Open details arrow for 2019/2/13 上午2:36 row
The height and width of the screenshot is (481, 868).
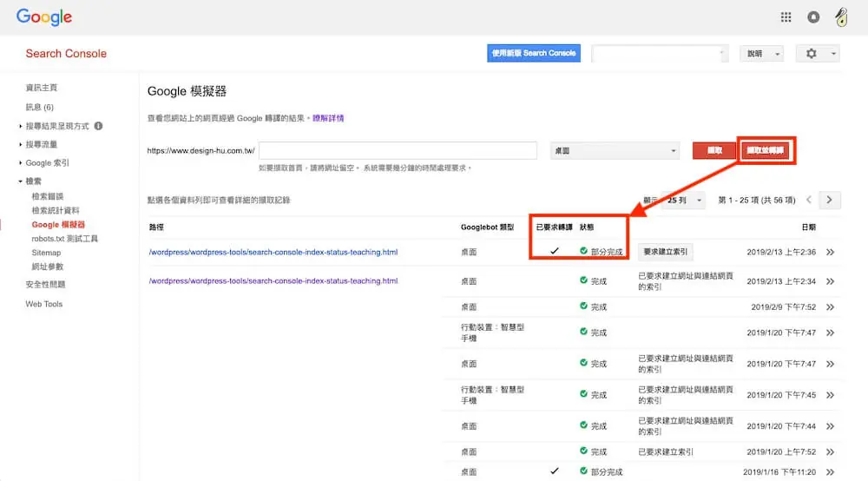(x=830, y=252)
